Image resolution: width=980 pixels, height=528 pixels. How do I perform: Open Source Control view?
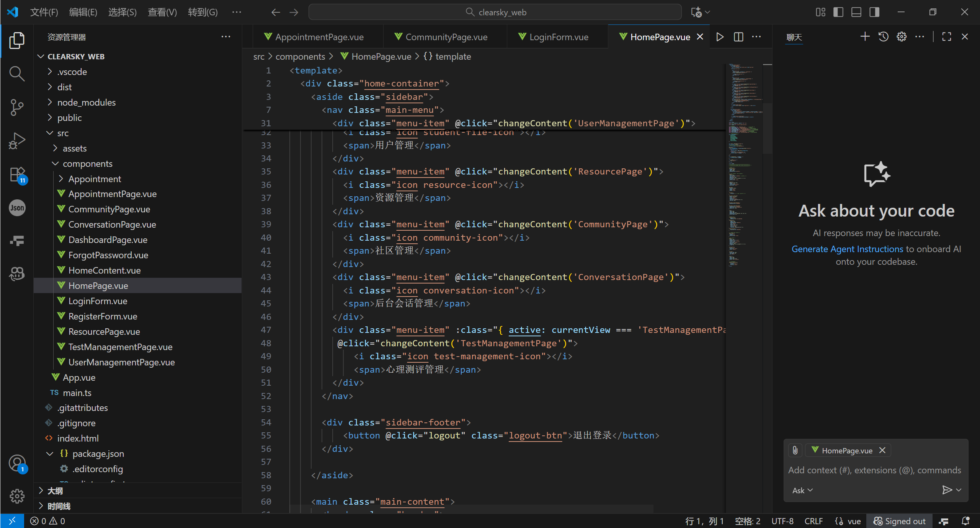[x=17, y=107]
